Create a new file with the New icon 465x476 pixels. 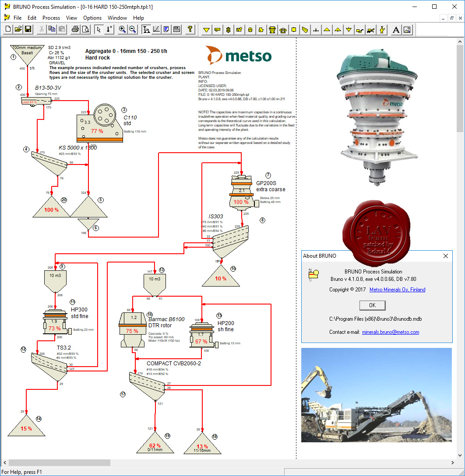click(x=8, y=29)
